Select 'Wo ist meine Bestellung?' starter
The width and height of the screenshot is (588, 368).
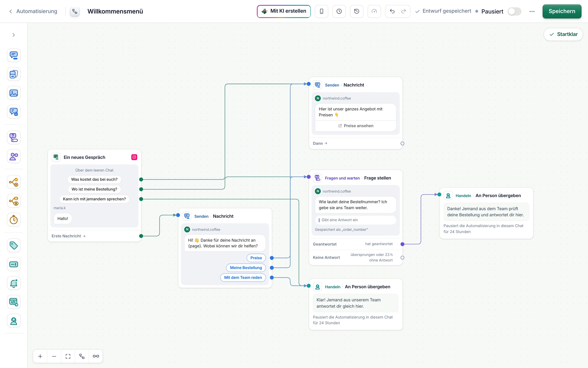[94, 189]
